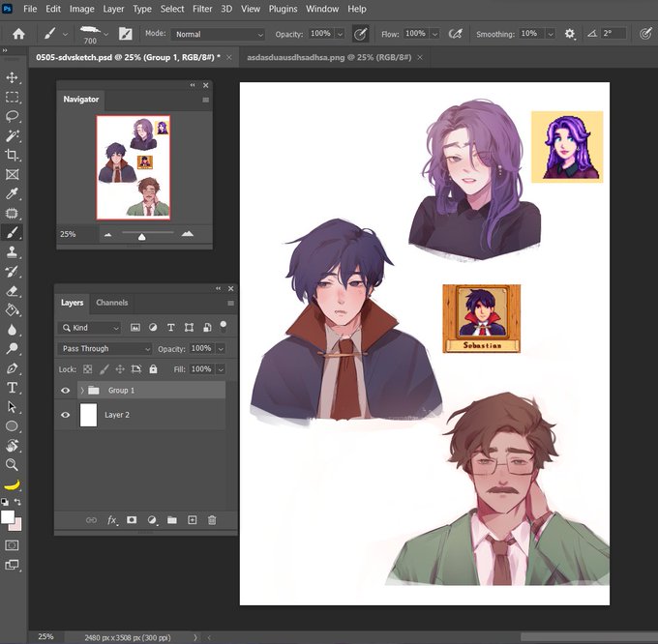Open the layer Kind filter dropdown
This screenshot has width=658, height=644.
point(89,328)
